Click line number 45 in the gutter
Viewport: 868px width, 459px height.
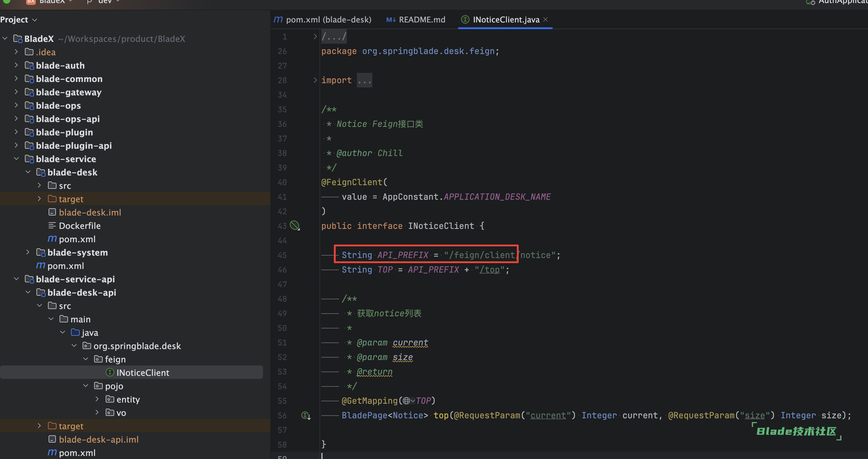pos(282,255)
